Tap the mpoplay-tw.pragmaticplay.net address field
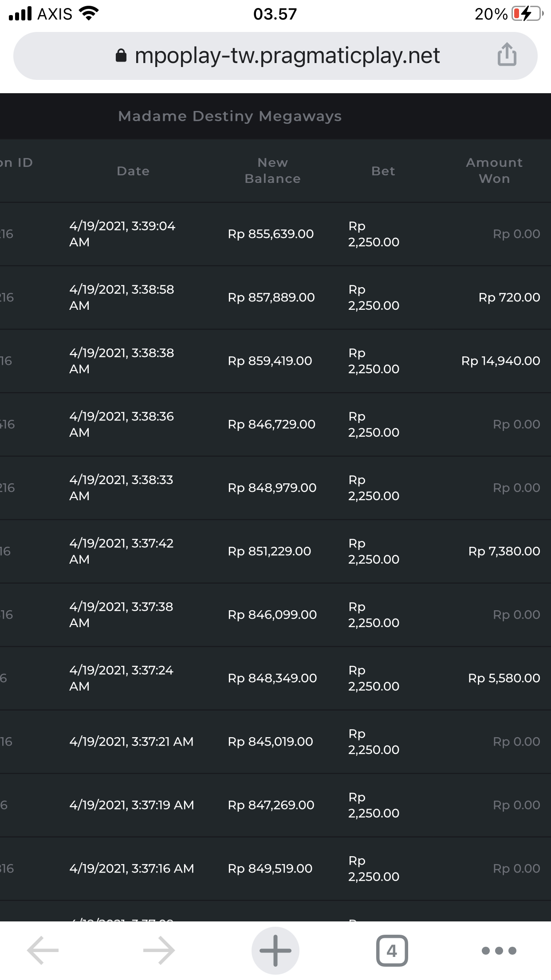 287,56
